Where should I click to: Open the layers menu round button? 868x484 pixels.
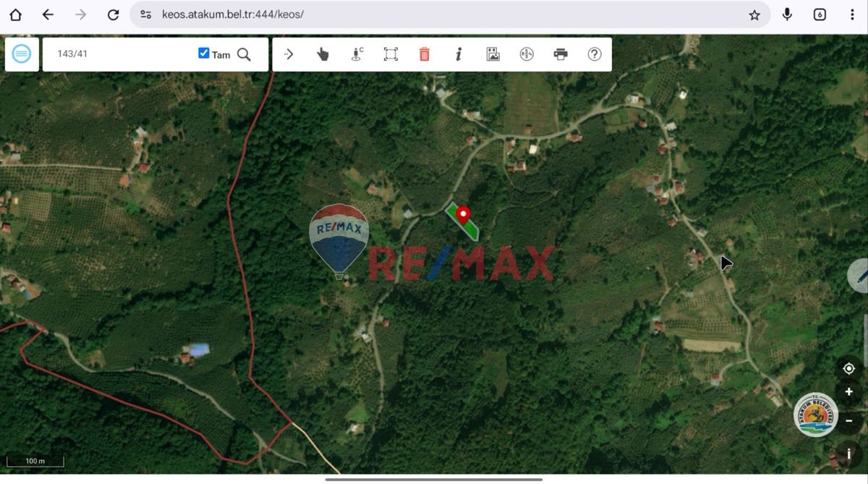point(22,54)
